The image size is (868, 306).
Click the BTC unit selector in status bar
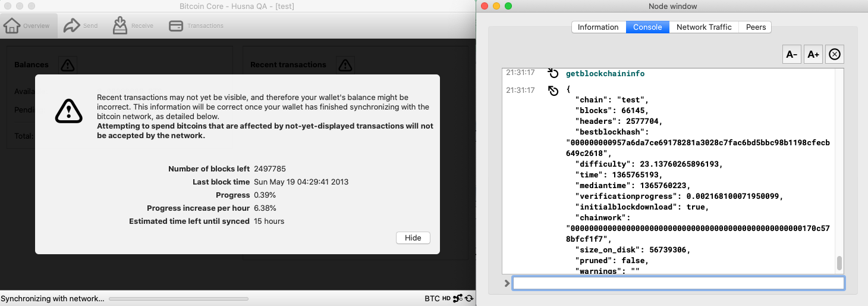click(x=432, y=298)
